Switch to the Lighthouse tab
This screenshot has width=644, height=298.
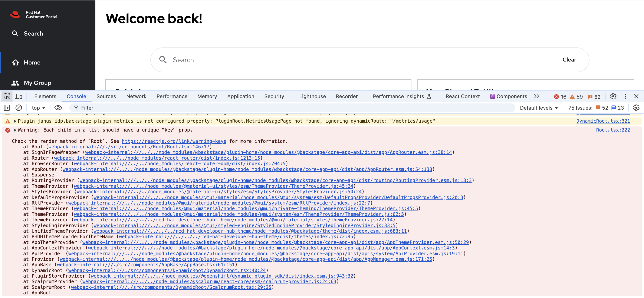[x=312, y=96]
